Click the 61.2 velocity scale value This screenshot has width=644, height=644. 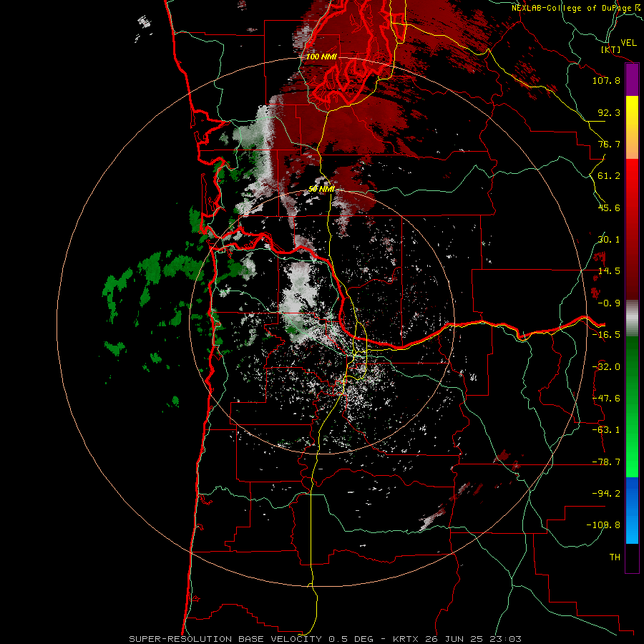tap(609, 176)
